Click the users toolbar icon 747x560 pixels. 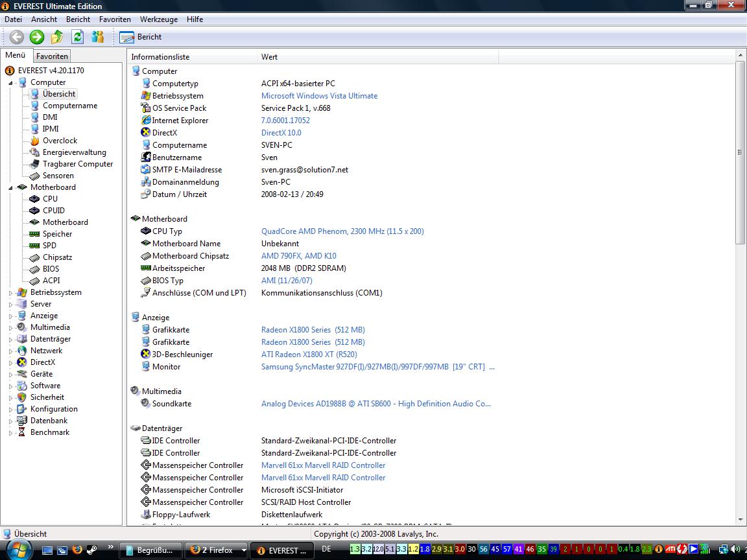[98, 37]
